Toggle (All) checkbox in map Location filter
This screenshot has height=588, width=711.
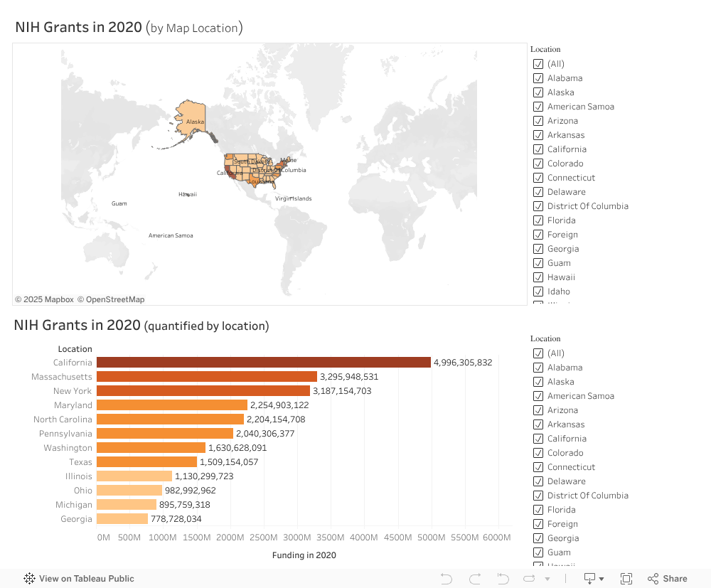point(538,64)
